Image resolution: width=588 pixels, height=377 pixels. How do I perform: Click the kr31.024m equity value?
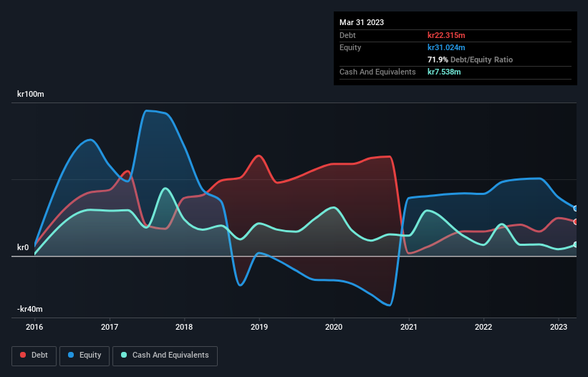[x=446, y=47]
